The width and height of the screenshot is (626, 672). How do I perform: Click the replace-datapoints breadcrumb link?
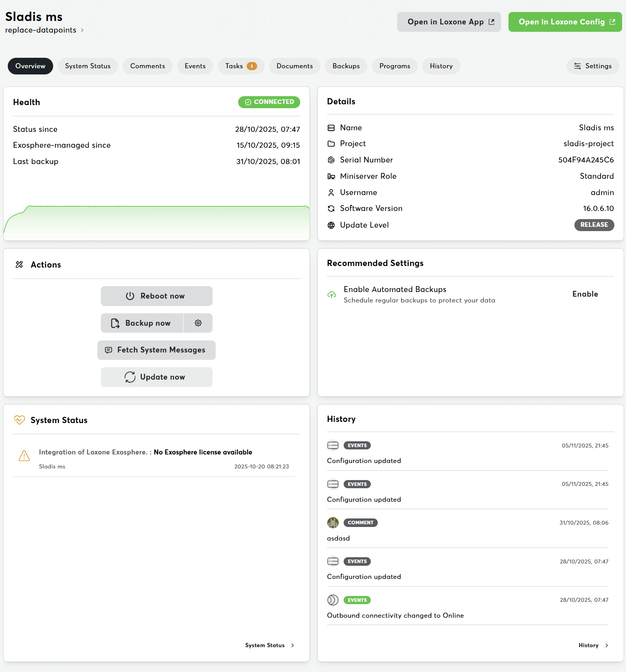[41, 30]
